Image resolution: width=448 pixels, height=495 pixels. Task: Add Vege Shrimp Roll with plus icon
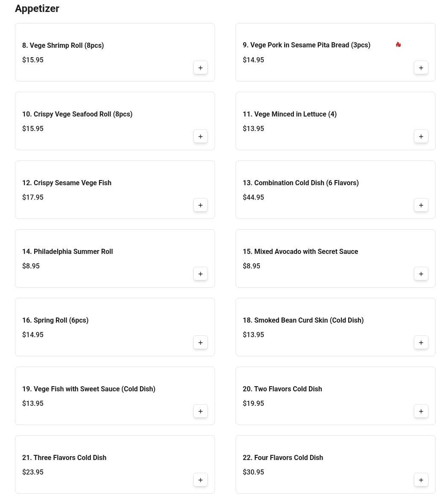(201, 68)
